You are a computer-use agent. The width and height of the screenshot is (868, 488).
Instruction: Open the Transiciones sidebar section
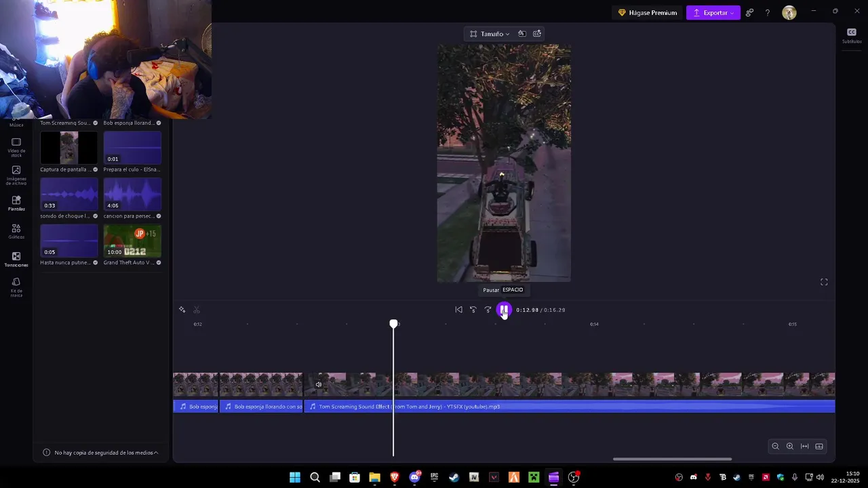[16, 260]
